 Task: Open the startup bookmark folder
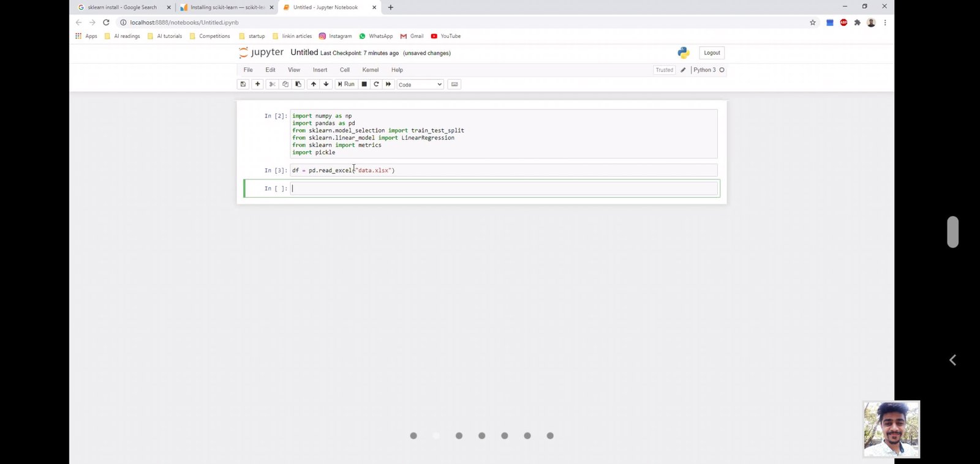tap(252, 36)
